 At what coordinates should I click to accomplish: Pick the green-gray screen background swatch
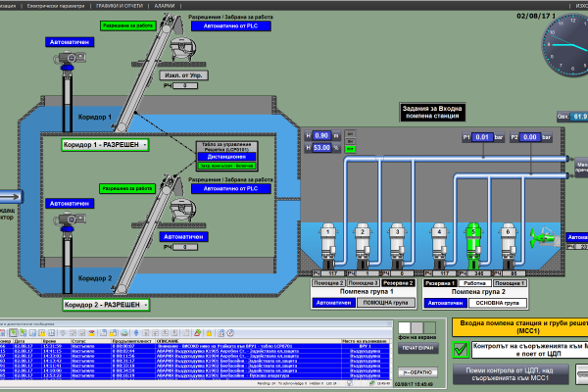coord(430,328)
